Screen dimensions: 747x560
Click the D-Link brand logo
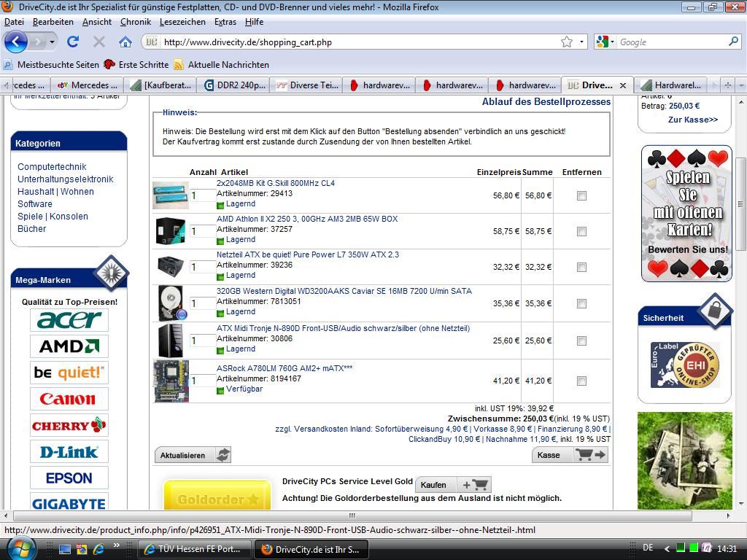[x=69, y=451]
